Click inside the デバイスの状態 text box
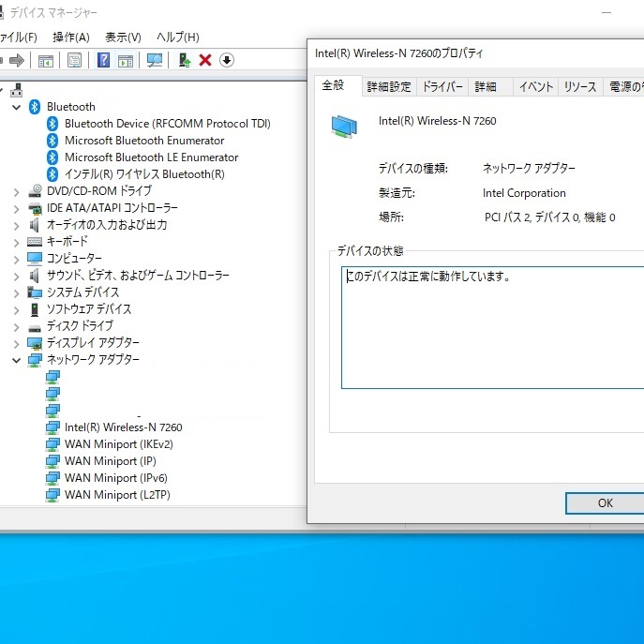This screenshot has height=644, width=644. tap(492, 327)
